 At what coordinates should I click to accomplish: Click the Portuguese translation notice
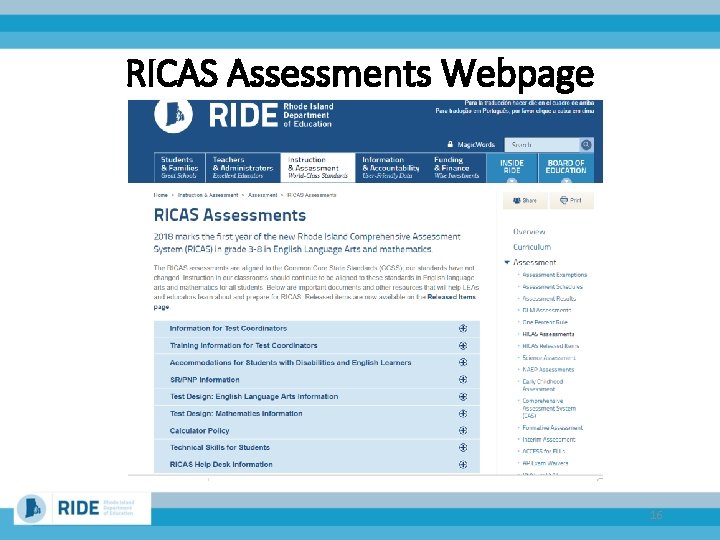515,111
